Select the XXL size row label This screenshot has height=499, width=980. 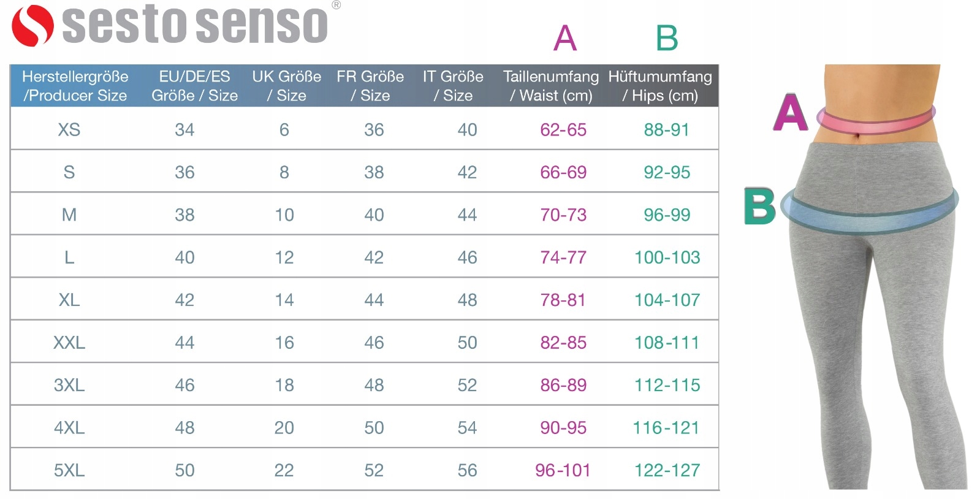click(x=69, y=343)
